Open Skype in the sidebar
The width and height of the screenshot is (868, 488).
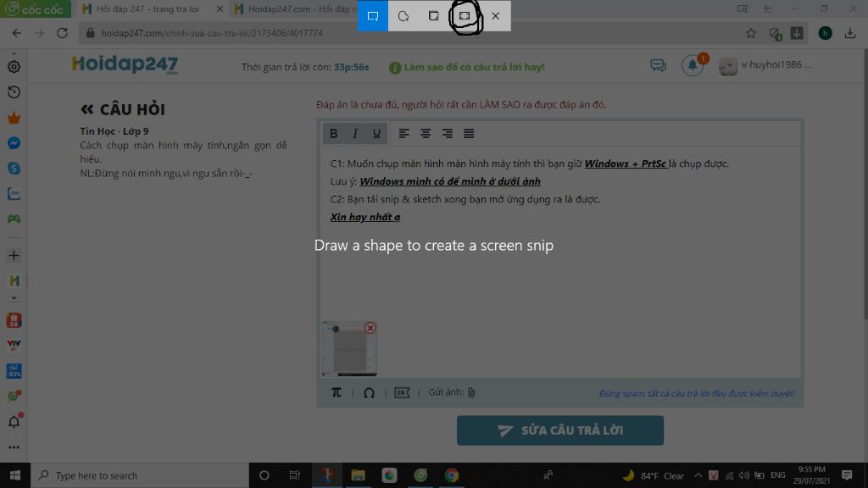click(14, 169)
